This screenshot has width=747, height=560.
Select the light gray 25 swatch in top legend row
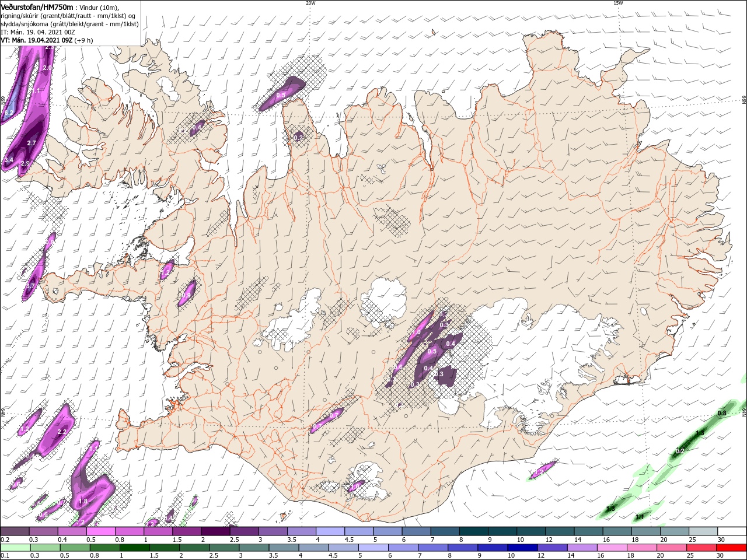tap(703, 531)
